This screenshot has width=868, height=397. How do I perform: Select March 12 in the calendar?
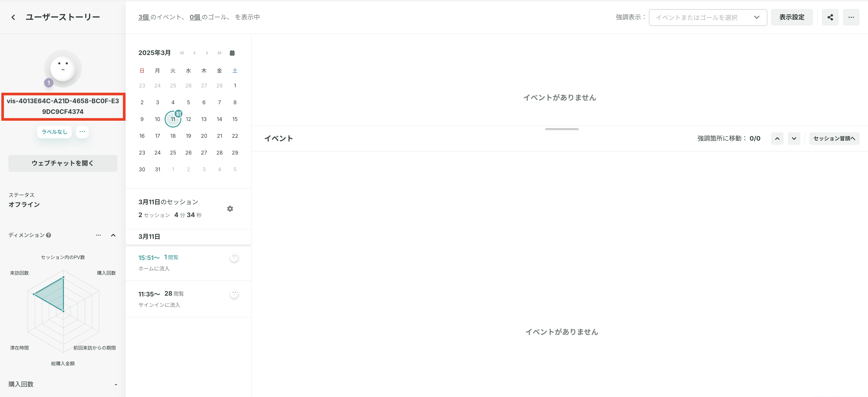pos(188,119)
